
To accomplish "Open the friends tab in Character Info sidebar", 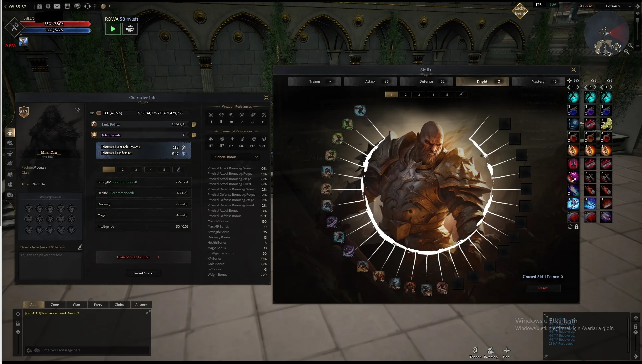I will 10,184.
